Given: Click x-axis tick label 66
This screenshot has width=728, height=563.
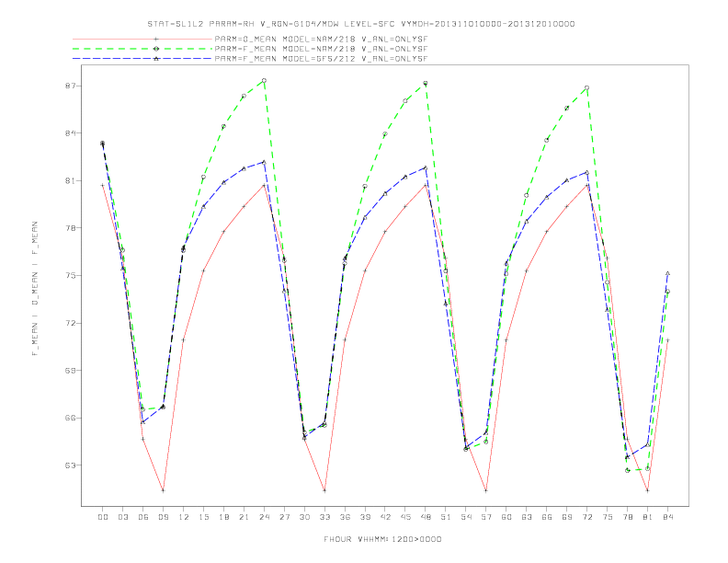Looking at the screenshot, I should [547, 517].
